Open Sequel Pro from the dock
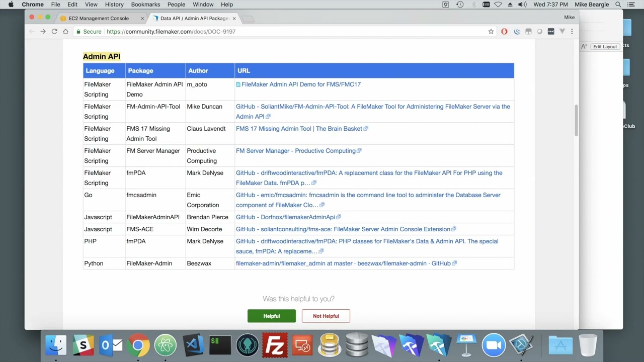This screenshot has height=362, width=644. point(330,345)
